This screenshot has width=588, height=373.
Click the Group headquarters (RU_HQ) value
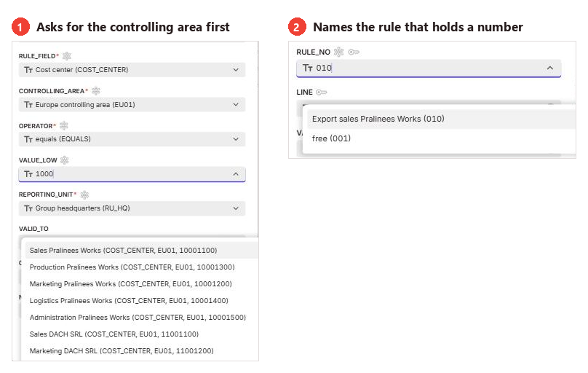click(x=82, y=208)
